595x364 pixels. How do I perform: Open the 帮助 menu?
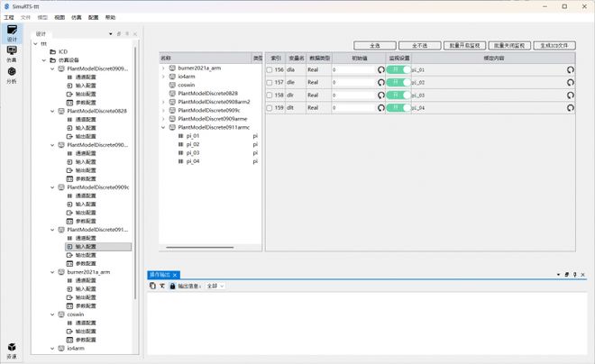[110, 17]
